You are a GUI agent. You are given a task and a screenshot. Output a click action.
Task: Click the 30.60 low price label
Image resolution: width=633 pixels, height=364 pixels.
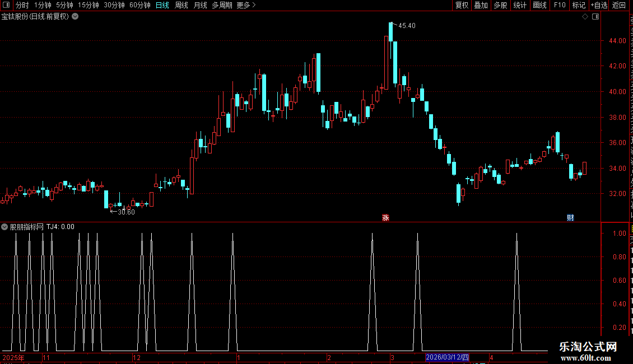126,212
